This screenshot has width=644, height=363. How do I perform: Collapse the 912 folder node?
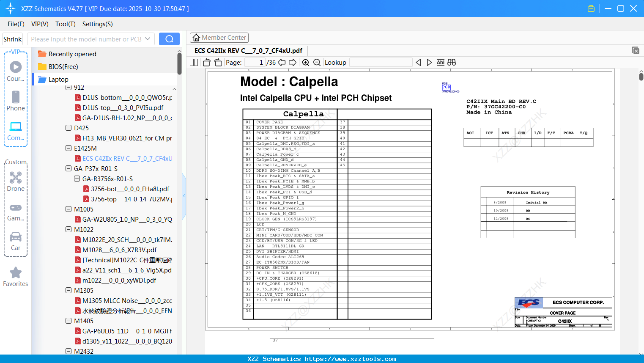tap(69, 88)
